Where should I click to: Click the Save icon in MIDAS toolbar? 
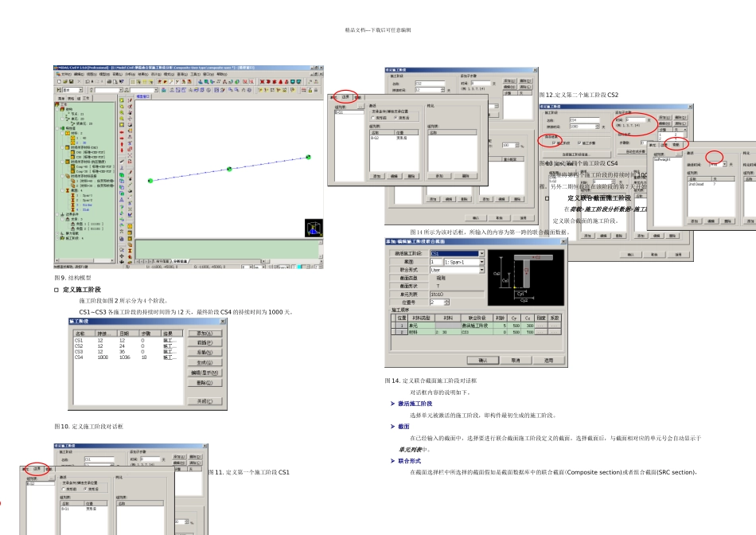tap(69, 81)
